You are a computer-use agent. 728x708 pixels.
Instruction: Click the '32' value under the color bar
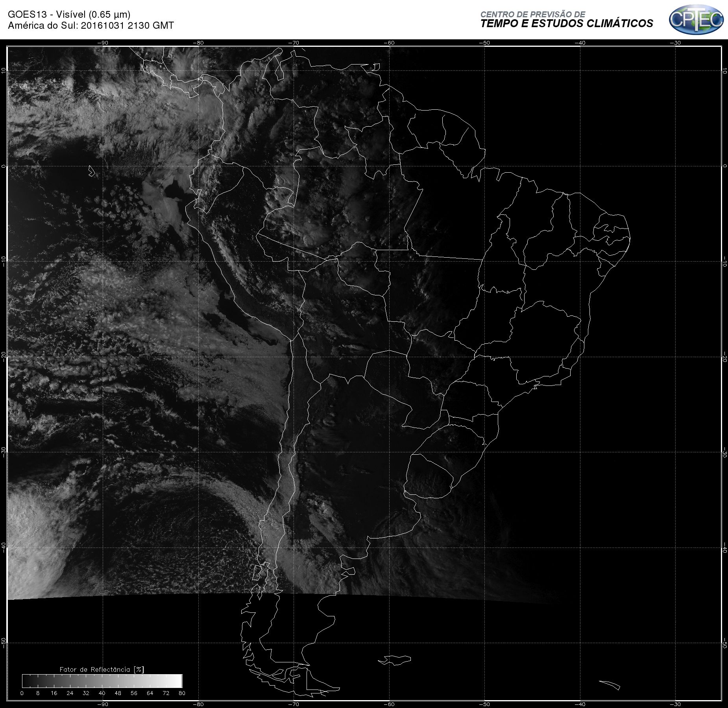coord(86,693)
